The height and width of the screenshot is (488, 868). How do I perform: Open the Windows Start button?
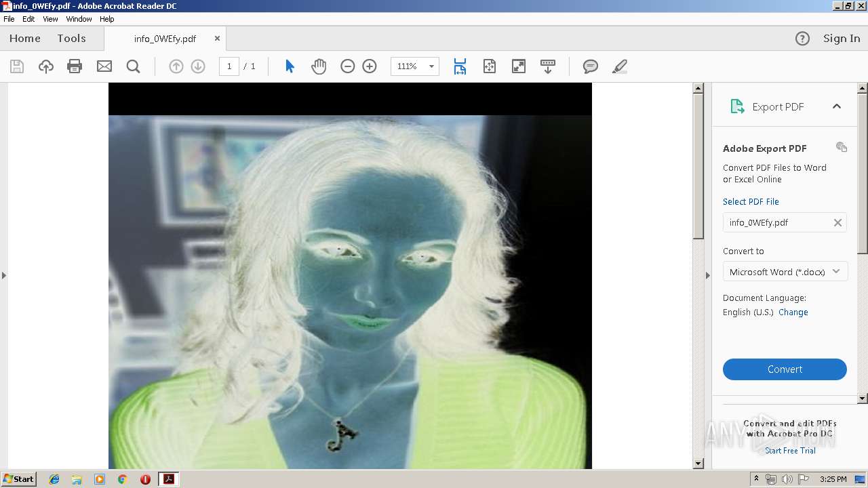pos(19,479)
